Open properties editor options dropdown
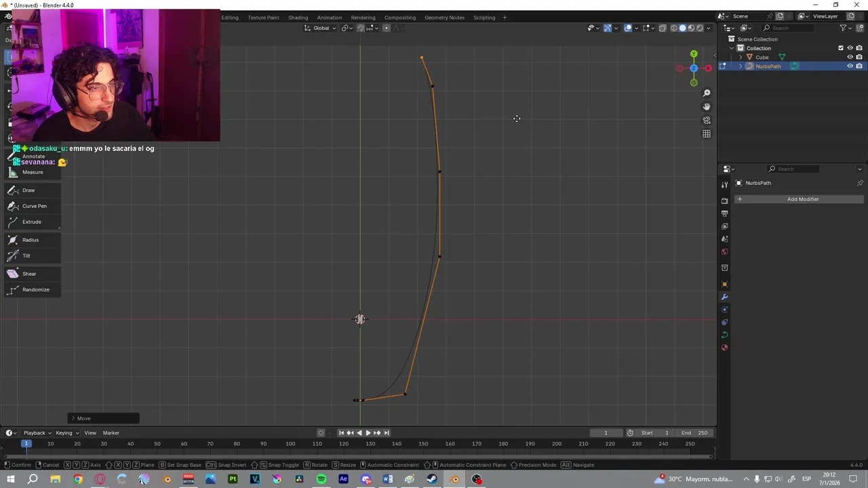This screenshot has width=868, height=488. [x=860, y=169]
